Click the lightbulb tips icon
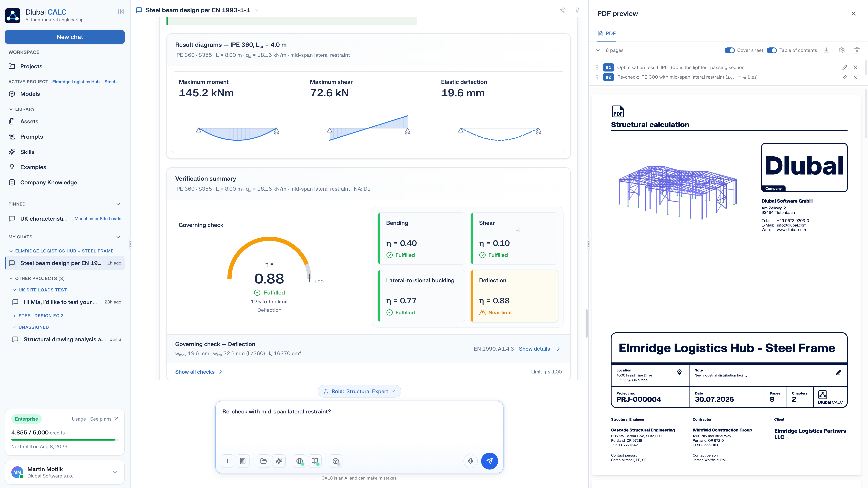868x488 pixels. (x=577, y=11)
